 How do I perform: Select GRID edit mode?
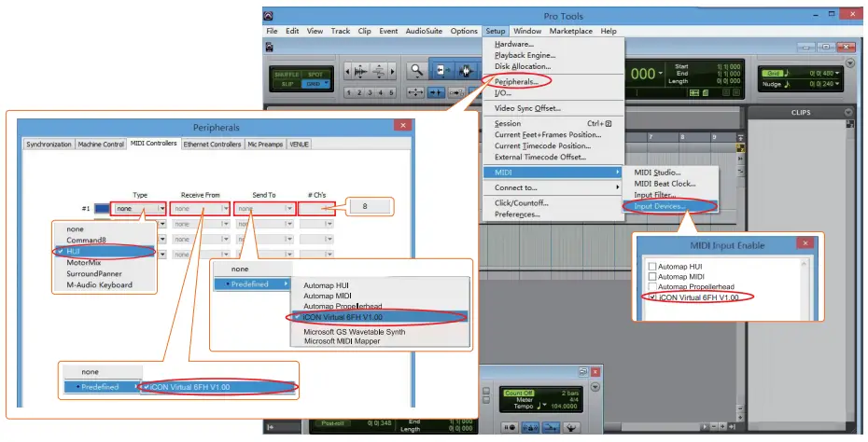[x=314, y=84]
